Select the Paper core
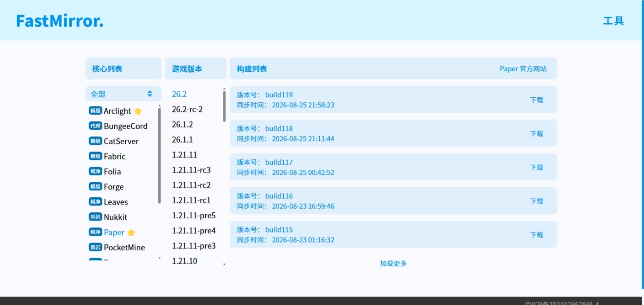644x305 pixels. [x=114, y=232]
